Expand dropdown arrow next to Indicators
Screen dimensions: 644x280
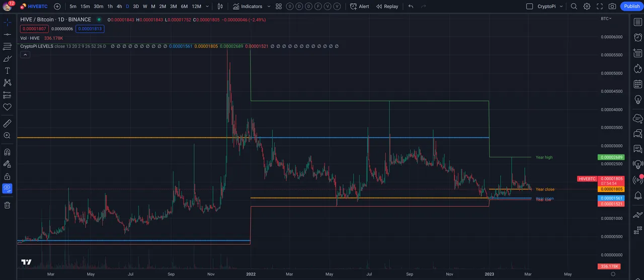(x=269, y=7)
